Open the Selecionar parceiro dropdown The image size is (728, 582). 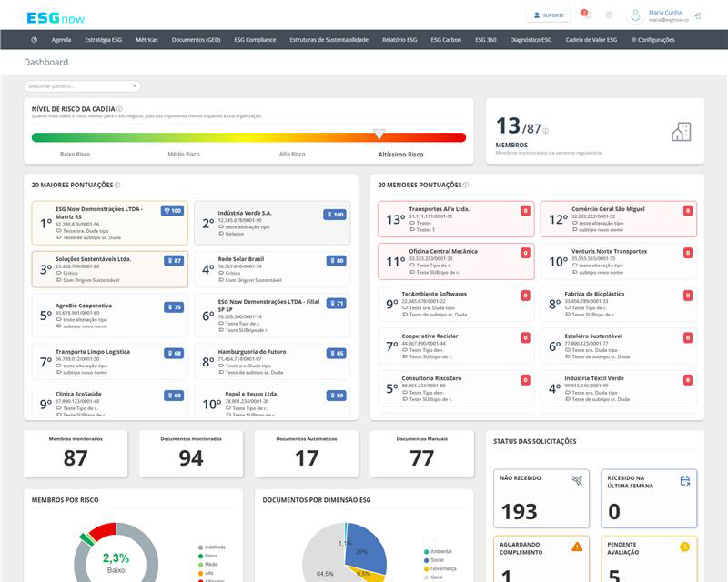(83, 86)
